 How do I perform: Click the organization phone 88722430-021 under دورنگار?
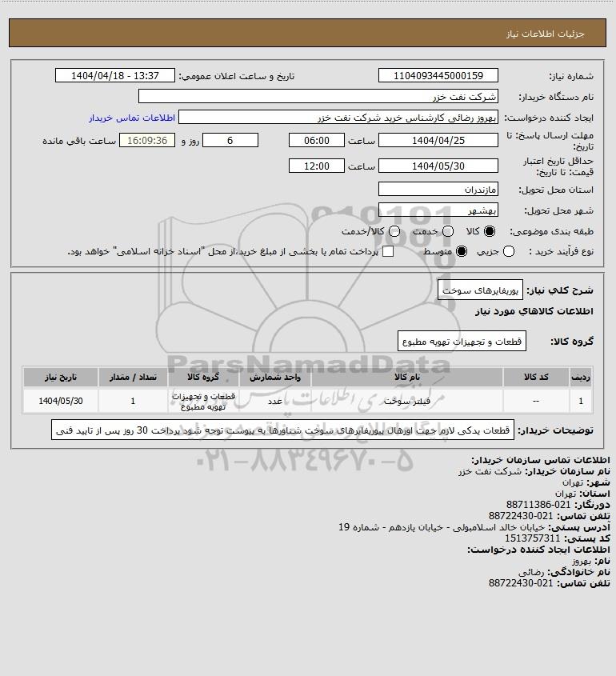tap(520, 516)
